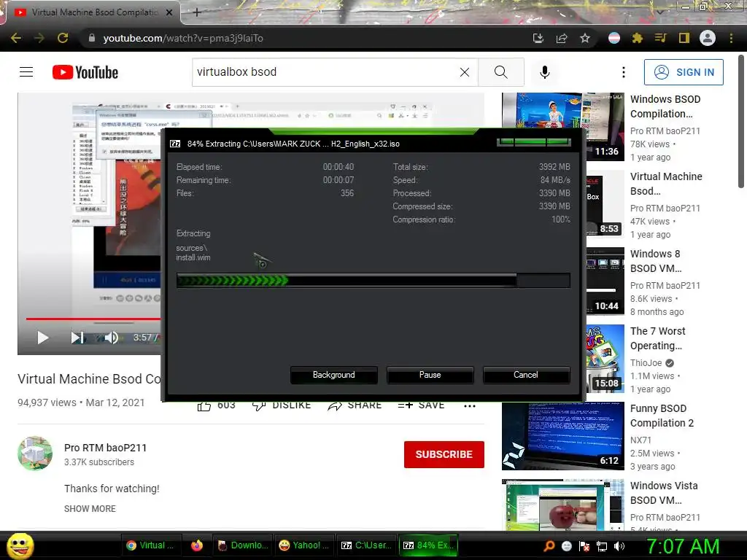Screen dimensions: 747x560
Task: Skip to next video button
Action: point(77,338)
